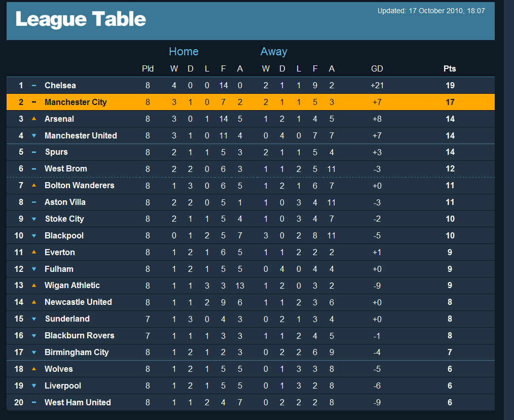Click the Home column group heading
Viewport: 514px width, 420px height.
click(183, 51)
